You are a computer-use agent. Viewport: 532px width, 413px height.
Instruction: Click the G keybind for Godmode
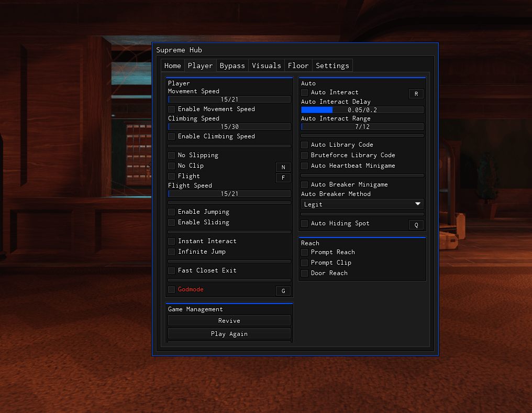(283, 291)
